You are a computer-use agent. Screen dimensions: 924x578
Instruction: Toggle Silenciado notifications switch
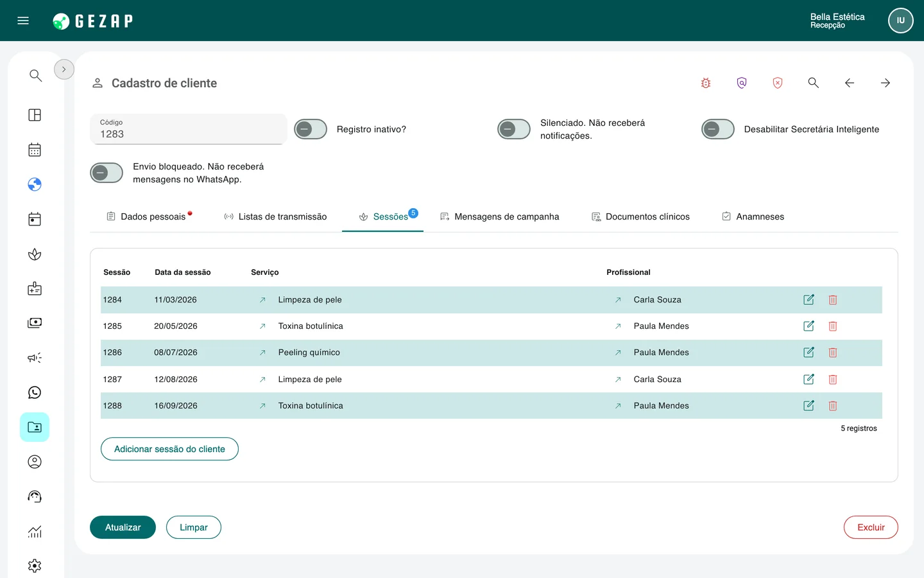click(514, 129)
